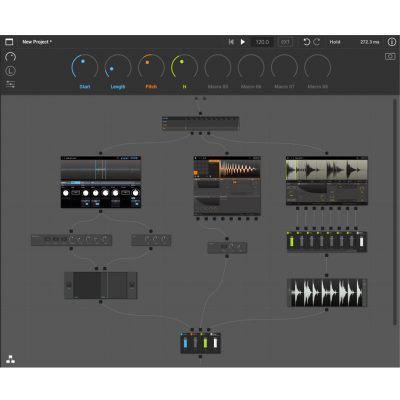The height and width of the screenshot is (400, 400).
Task: Select the macro knob view icon
Action: pos(10,57)
